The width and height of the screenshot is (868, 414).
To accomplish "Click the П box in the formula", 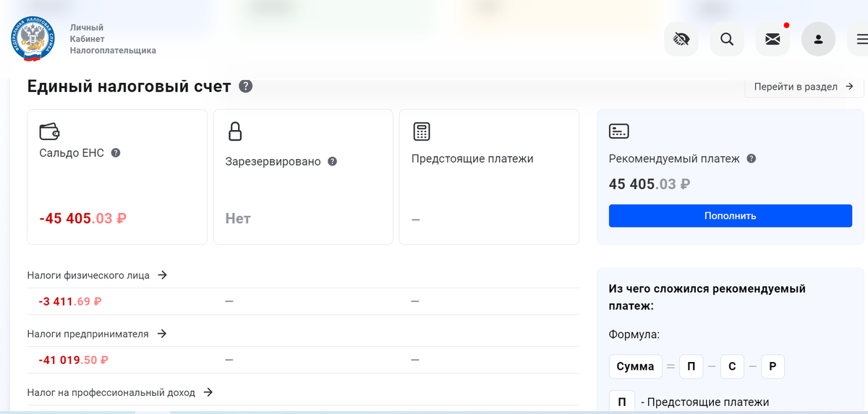I will (691, 366).
